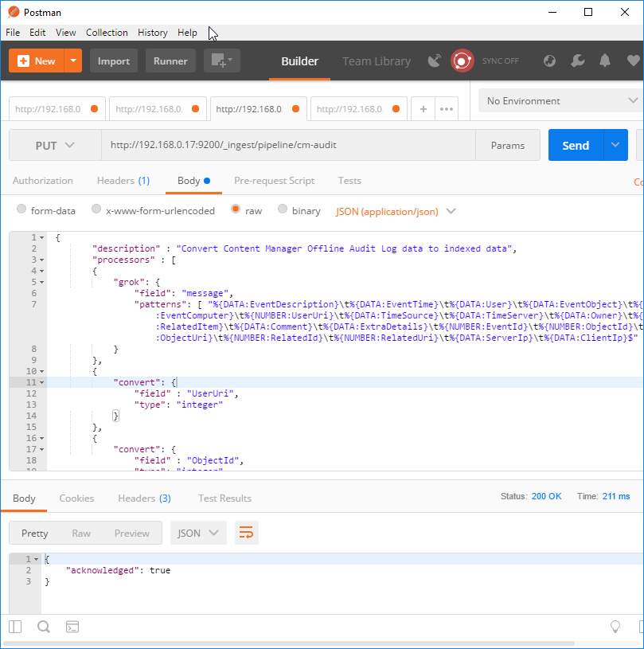Open the Collection menu
This screenshot has height=649, width=644.
click(107, 33)
